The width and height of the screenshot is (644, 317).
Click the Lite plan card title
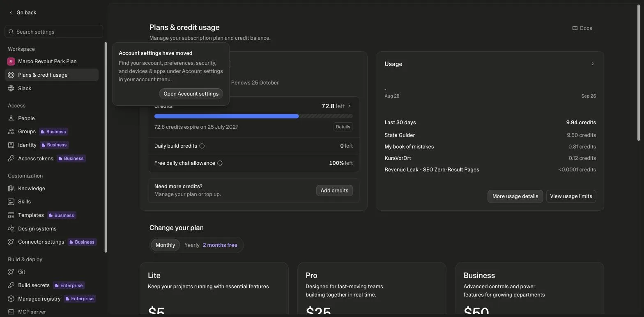pos(154,276)
